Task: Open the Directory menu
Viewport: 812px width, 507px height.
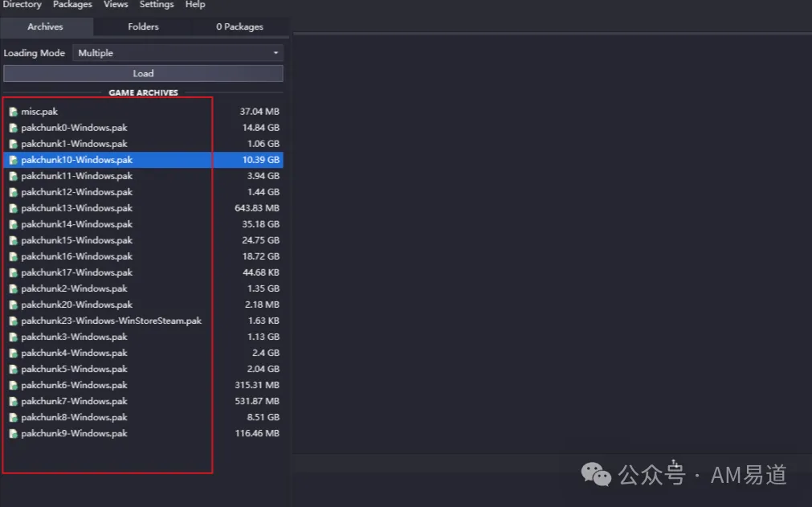Action: tap(22, 4)
